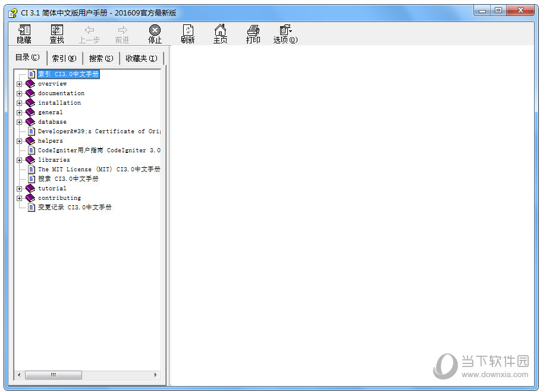Open The MIT License (MIT) topic
This screenshot has width=543, height=392.
pyautogui.click(x=99, y=170)
